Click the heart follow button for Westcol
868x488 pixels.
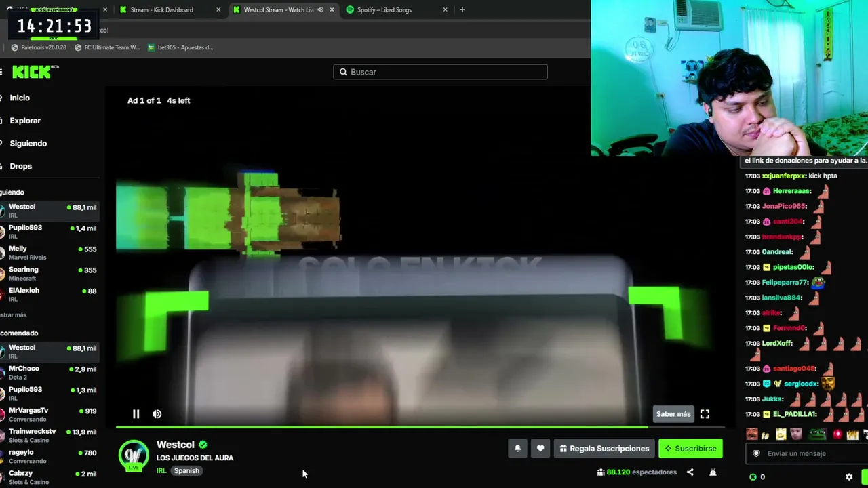(x=540, y=448)
